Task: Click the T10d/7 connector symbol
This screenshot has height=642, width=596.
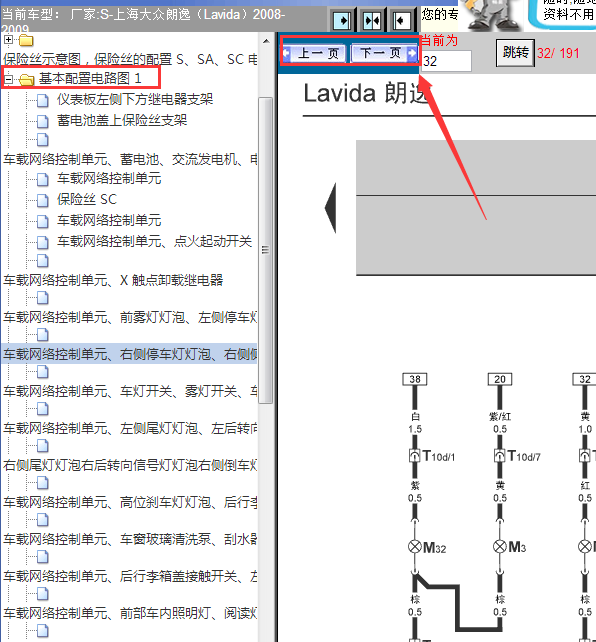Action: pyautogui.click(x=500, y=456)
